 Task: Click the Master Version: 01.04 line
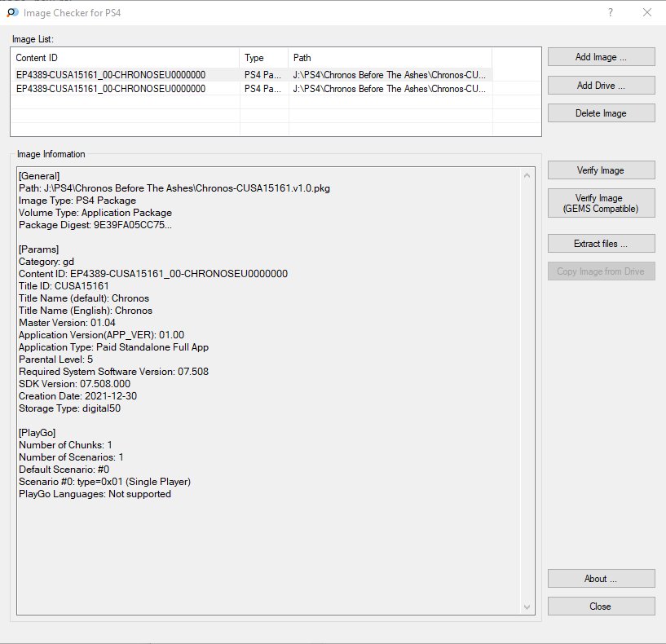click(67, 323)
